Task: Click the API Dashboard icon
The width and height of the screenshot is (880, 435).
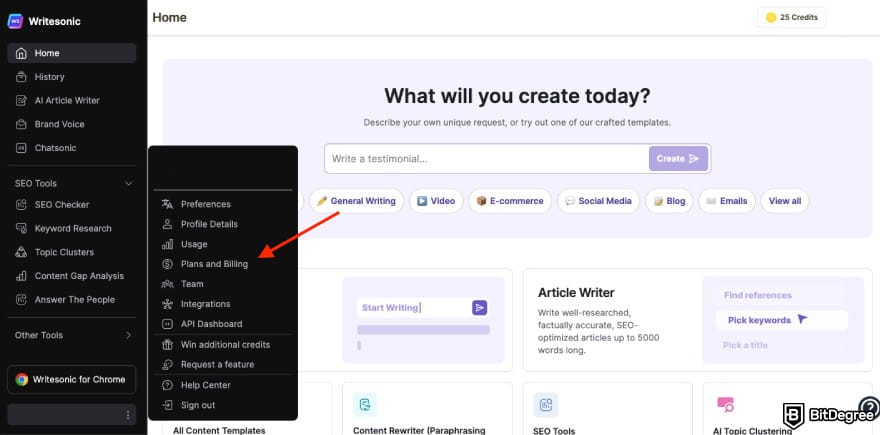Action: pyautogui.click(x=167, y=324)
